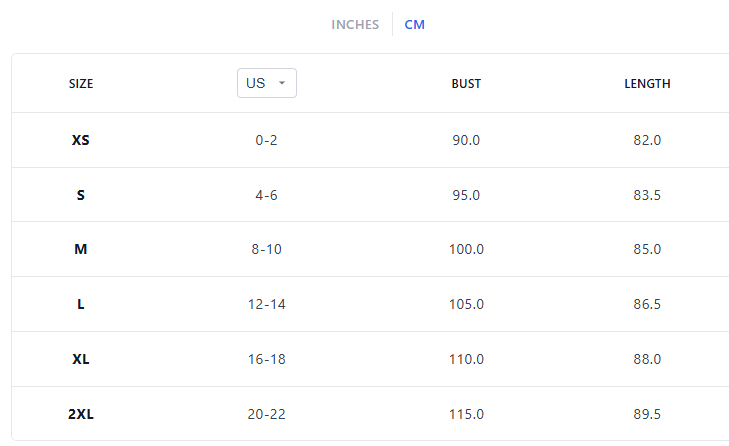
Task: Click the 90.0 bust measurement
Action: click(466, 140)
